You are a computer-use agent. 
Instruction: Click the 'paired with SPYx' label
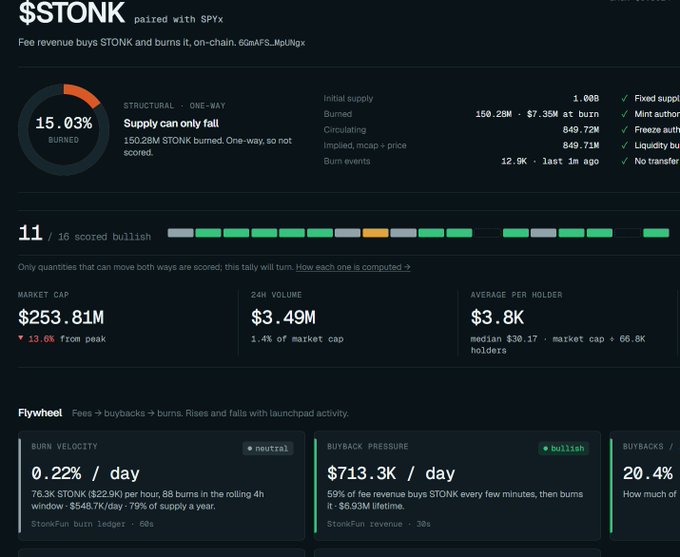click(178, 20)
